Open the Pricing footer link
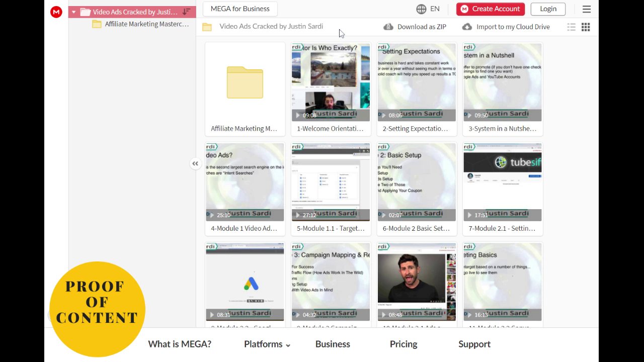The width and height of the screenshot is (644, 362). pyautogui.click(x=404, y=344)
